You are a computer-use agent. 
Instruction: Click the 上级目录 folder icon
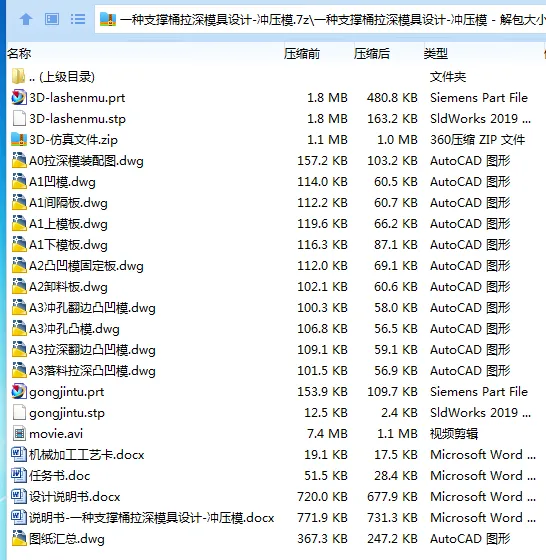pos(19,76)
